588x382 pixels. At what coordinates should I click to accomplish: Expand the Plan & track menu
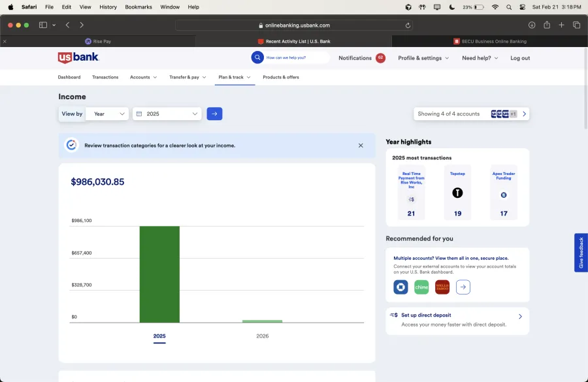coord(235,77)
